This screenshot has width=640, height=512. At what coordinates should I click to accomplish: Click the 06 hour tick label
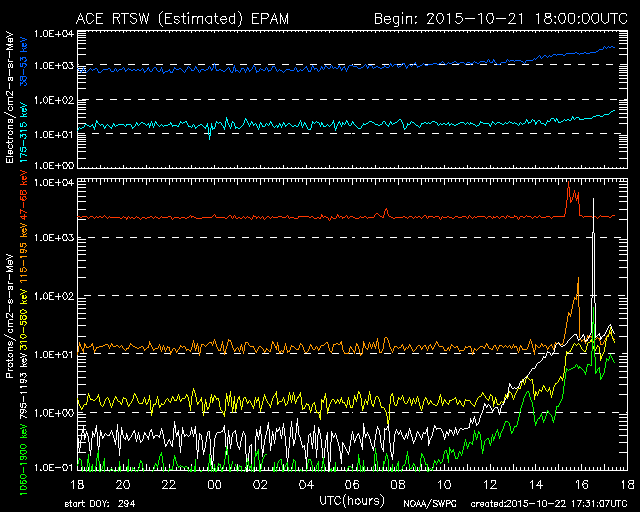click(351, 485)
